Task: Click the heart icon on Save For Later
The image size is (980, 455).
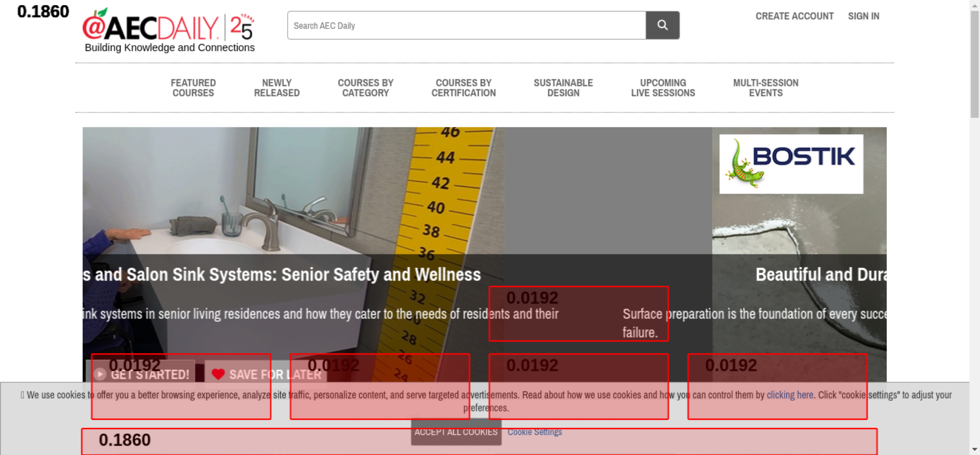Action: (218, 374)
